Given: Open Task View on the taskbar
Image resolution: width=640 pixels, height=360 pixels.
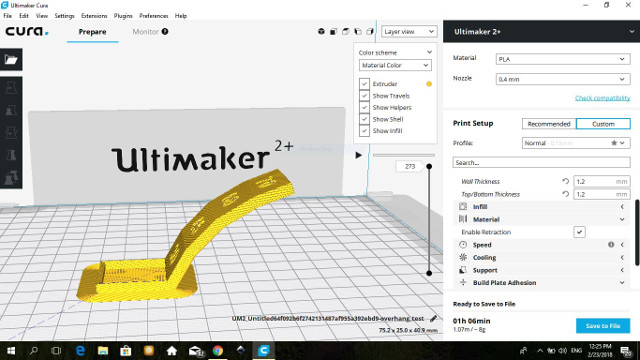Looking at the screenshot, I should (x=56, y=351).
